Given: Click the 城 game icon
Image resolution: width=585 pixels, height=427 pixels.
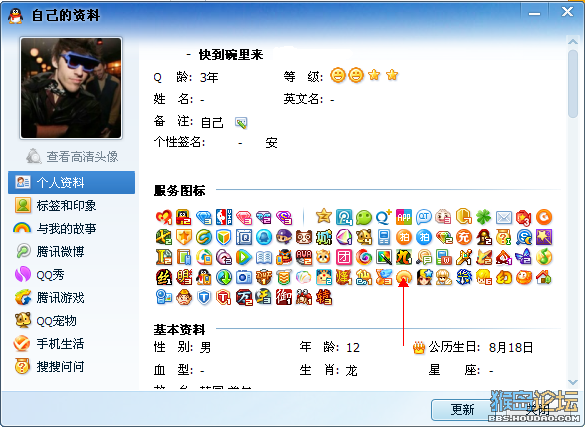Looking at the screenshot, I should [324, 237].
